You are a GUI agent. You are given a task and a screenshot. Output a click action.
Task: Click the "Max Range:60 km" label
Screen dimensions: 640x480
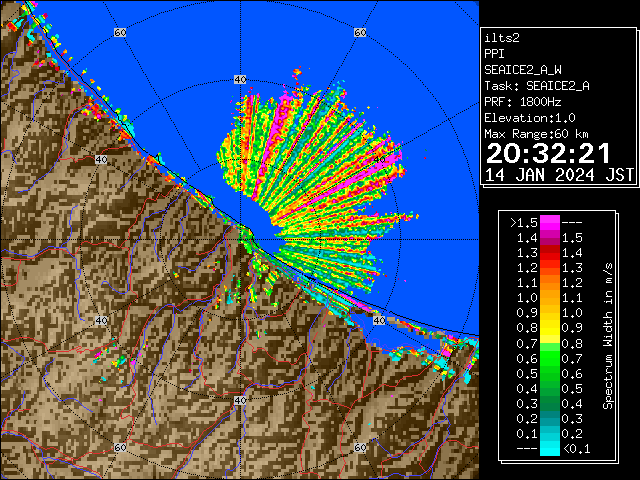(536, 134)
